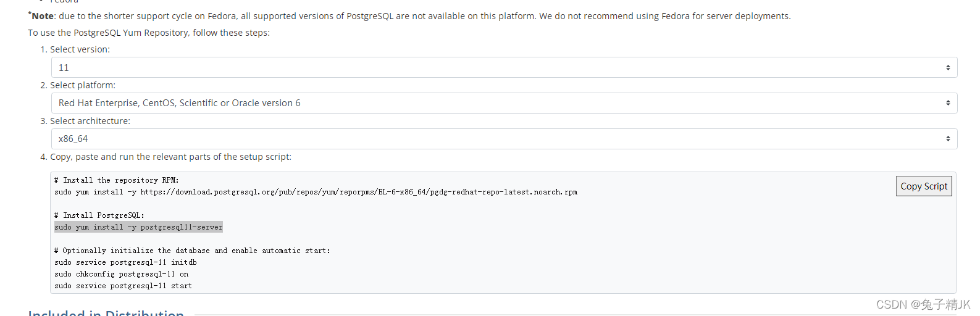Click the '# Install the repository RPM:' comment
Image resolution: width=980 pixels, height=316 pixels.
pyautogui.click(x=116, y=180)
